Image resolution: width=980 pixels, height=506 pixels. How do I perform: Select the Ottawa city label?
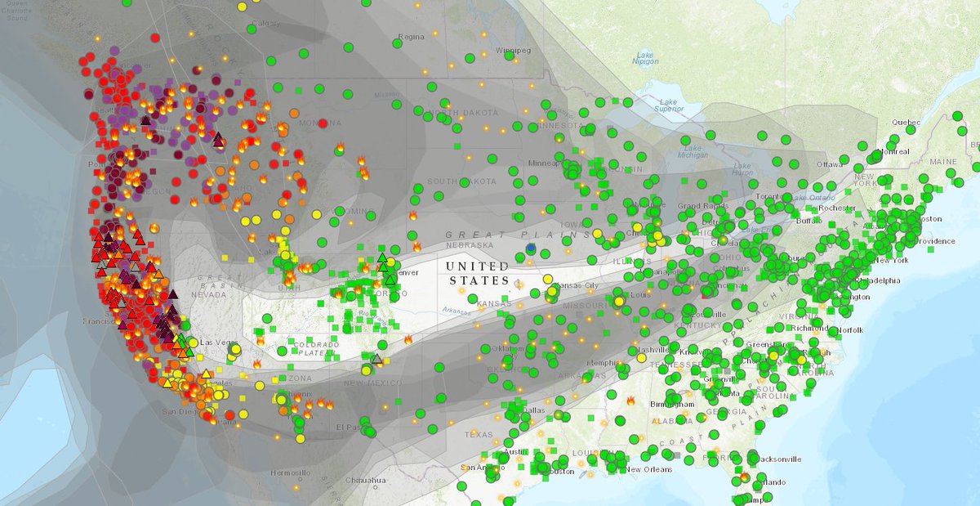[x=831, y=163]
